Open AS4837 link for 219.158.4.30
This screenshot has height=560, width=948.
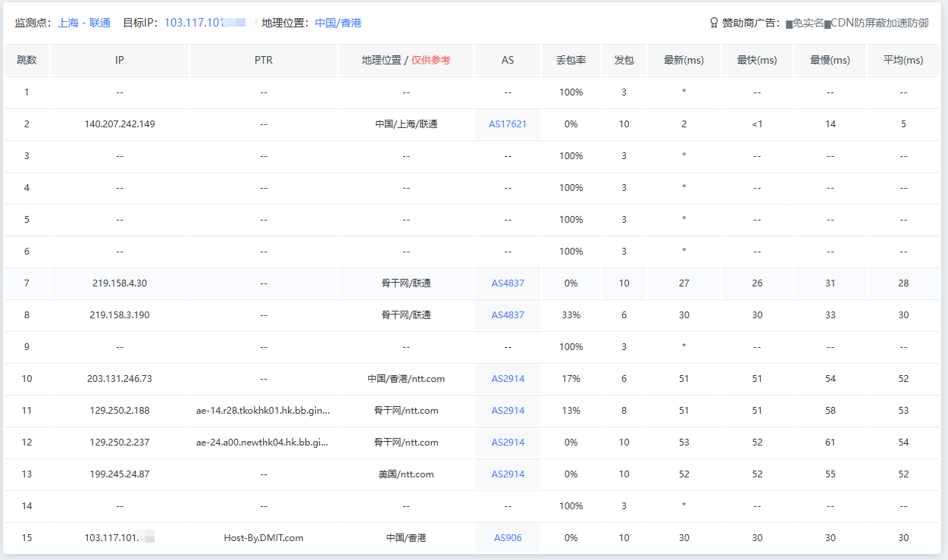tap(508, 283)
